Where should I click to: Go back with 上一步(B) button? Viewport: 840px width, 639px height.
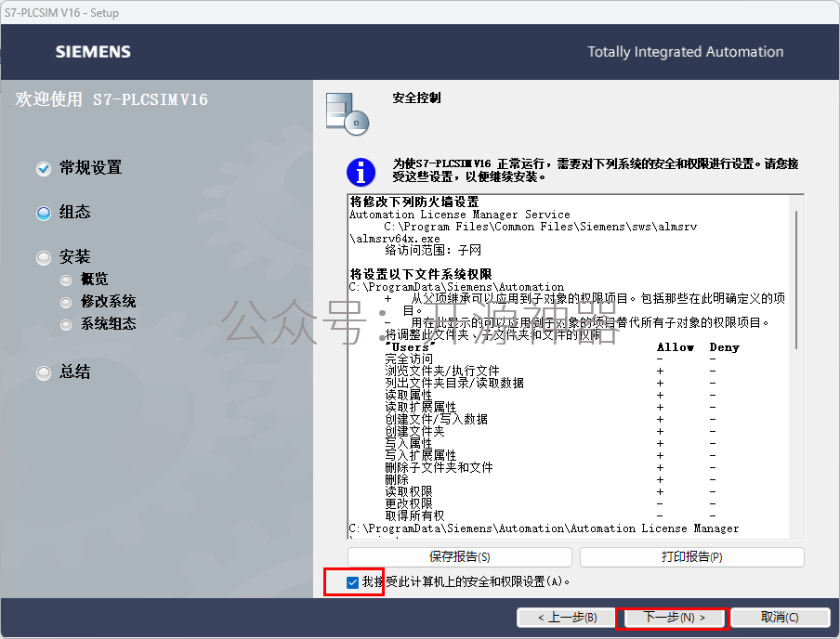tap(568, 618)
